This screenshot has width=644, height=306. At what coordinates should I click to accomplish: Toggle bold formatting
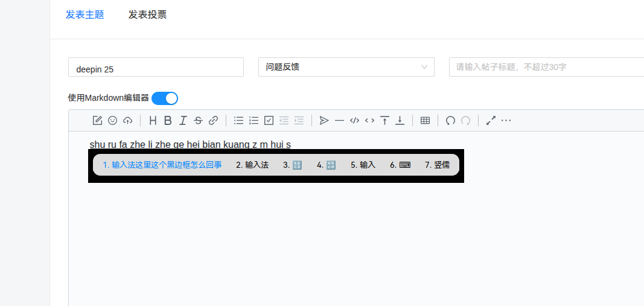[x=168, y=120]
